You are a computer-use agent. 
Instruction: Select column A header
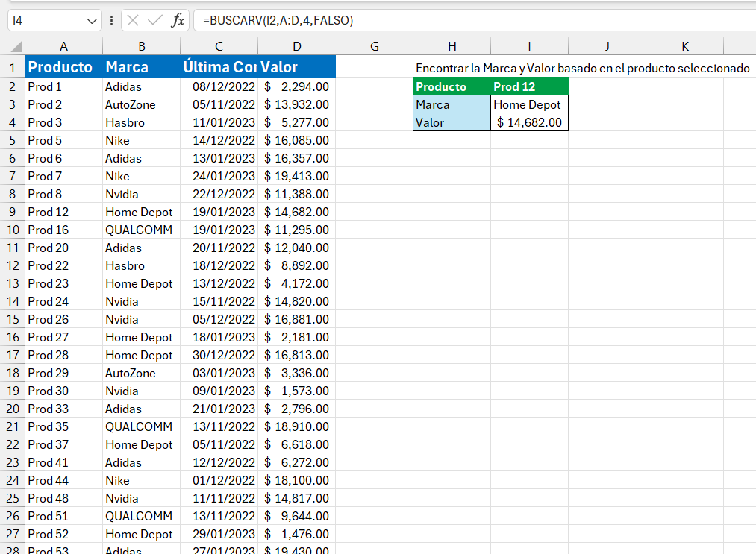click(x=63, y=46)
